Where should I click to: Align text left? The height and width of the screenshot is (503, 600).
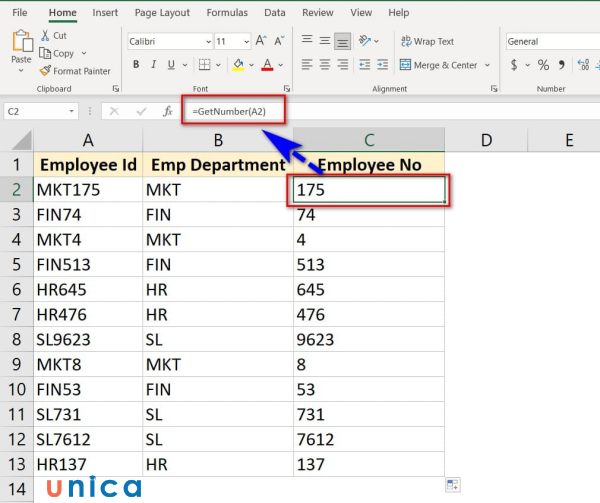tap(307, 65)
